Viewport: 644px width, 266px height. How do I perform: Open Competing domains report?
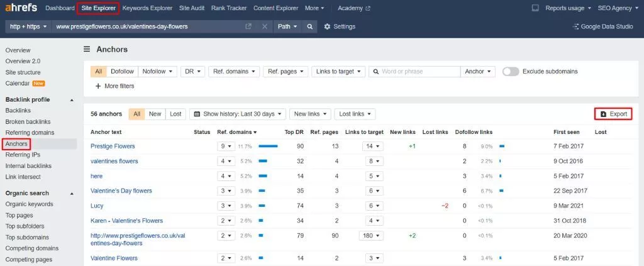point(31,248)
